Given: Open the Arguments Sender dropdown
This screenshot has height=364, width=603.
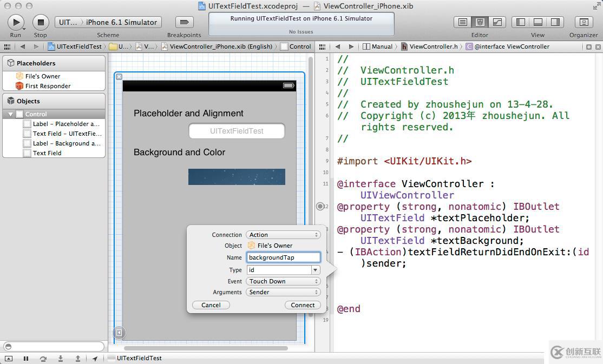Looking at the screenshot, I should [x=283, y=292].
